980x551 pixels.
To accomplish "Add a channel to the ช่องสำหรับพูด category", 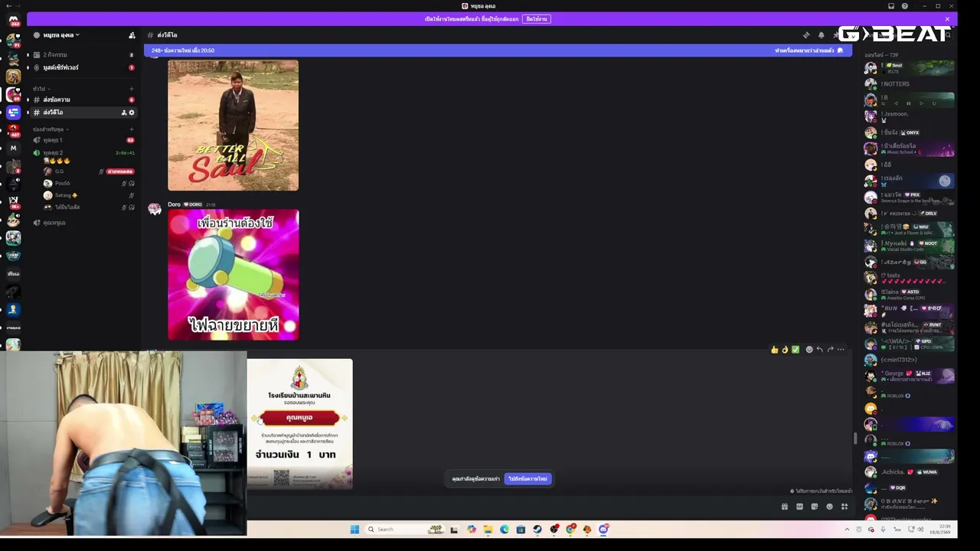I will 132,129.
